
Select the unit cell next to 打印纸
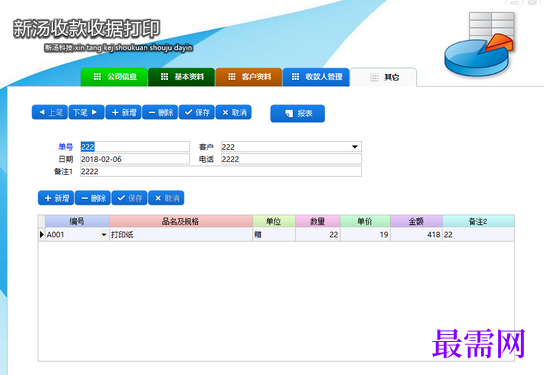274,235
